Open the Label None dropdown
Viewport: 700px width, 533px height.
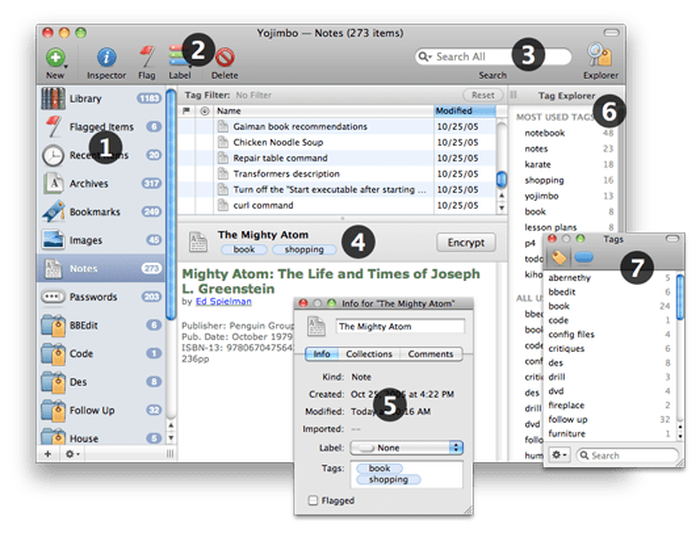click(x=406, y=448)
